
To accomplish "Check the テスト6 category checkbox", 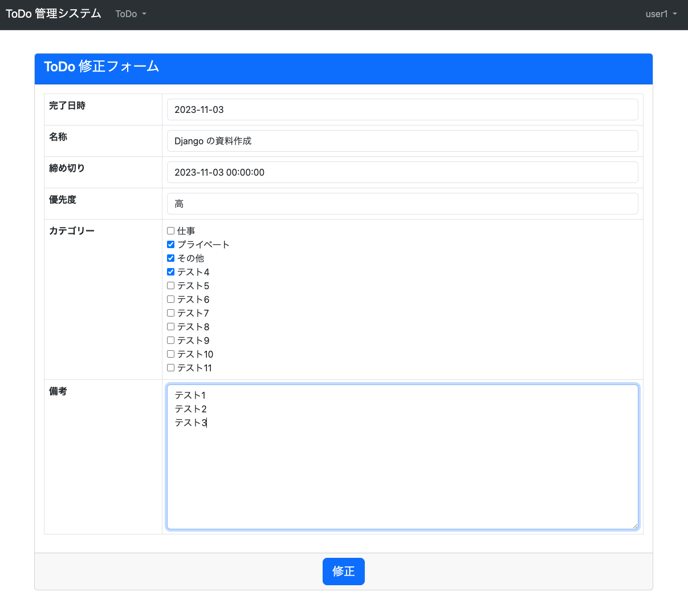I will click(x=170, y=299).
